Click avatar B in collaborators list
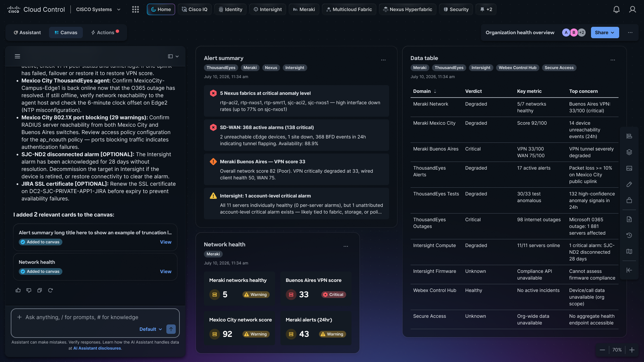Image resolution: width=644 pixels, height=362 pixels. (574, 33)
